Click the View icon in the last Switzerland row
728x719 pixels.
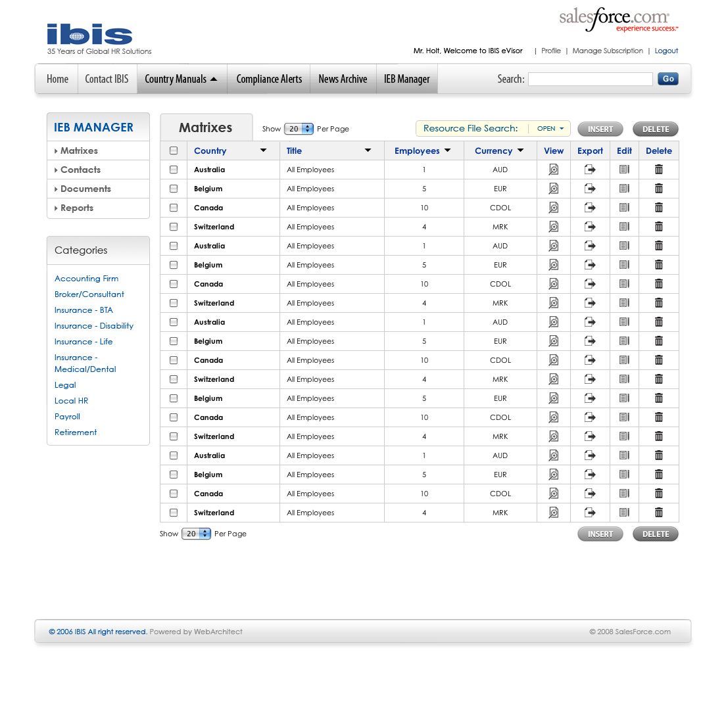554,513
